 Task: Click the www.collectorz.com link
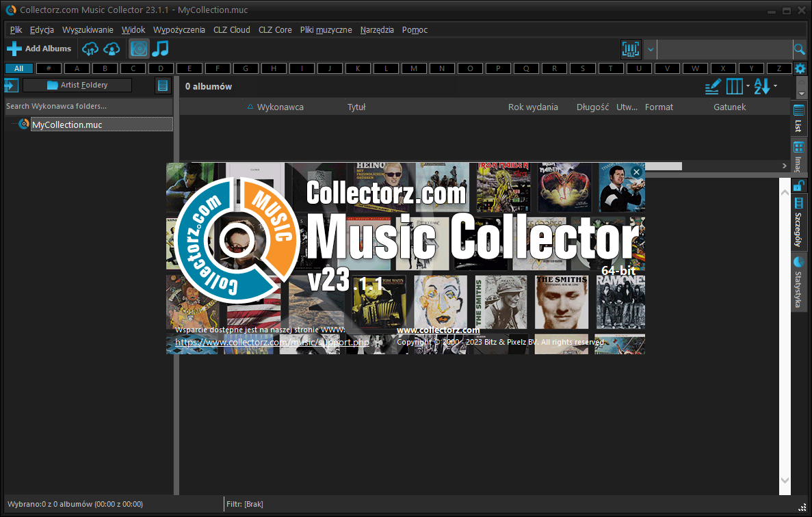[x=438, y=330]
